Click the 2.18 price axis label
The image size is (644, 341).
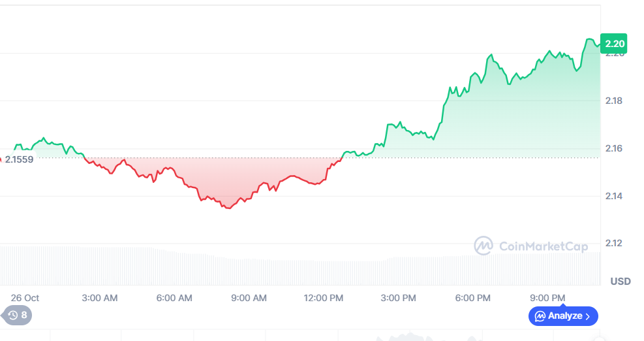pos(615,101)
